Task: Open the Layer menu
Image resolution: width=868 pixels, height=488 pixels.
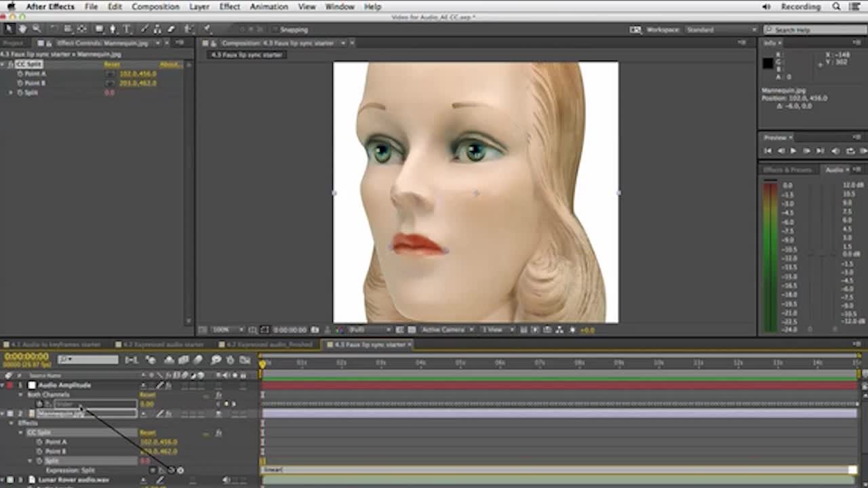Action: pos(199,7)
